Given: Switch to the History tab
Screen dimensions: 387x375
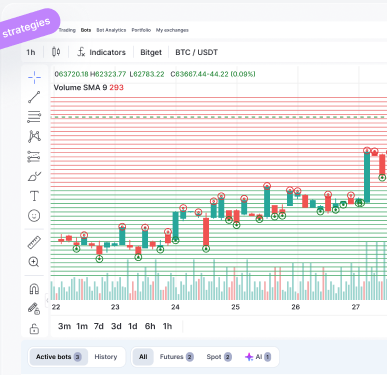Looking at the screenshot, I should pyautogui.click(x=106, y=357).
